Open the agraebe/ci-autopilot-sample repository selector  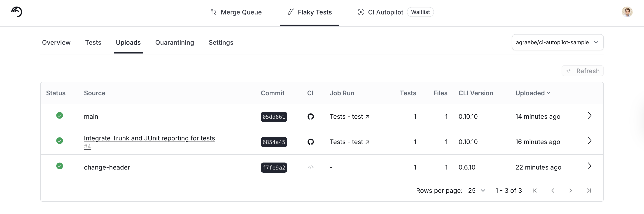tap(558, 42)
